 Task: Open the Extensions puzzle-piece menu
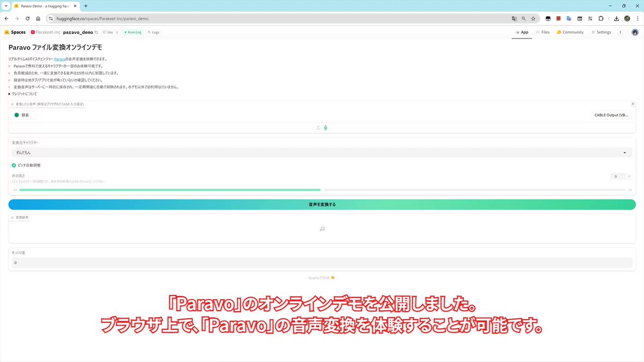(601, 18)
